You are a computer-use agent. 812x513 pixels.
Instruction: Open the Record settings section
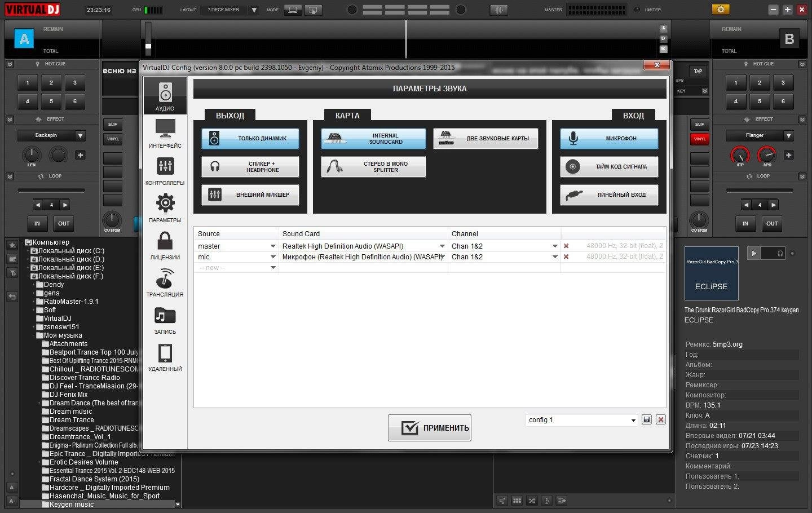[x=165, y=320]
